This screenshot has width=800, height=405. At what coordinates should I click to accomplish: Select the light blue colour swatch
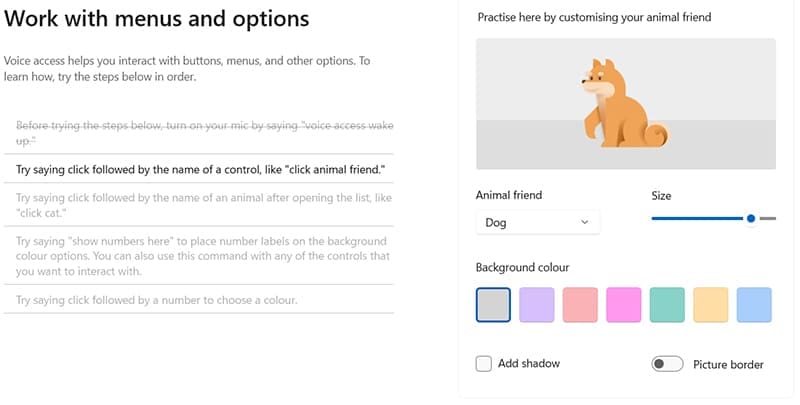pos(753,305)
